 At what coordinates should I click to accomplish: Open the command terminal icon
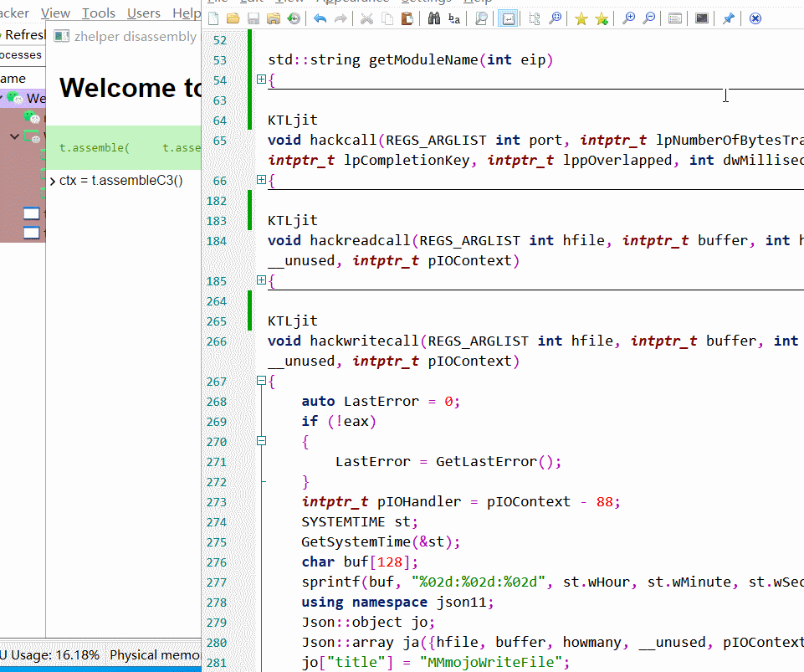tap(701, 19)
